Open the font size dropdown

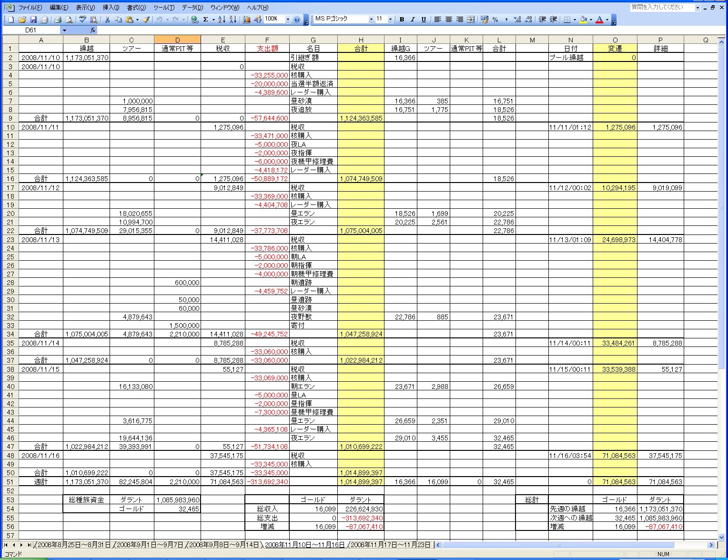390,20
